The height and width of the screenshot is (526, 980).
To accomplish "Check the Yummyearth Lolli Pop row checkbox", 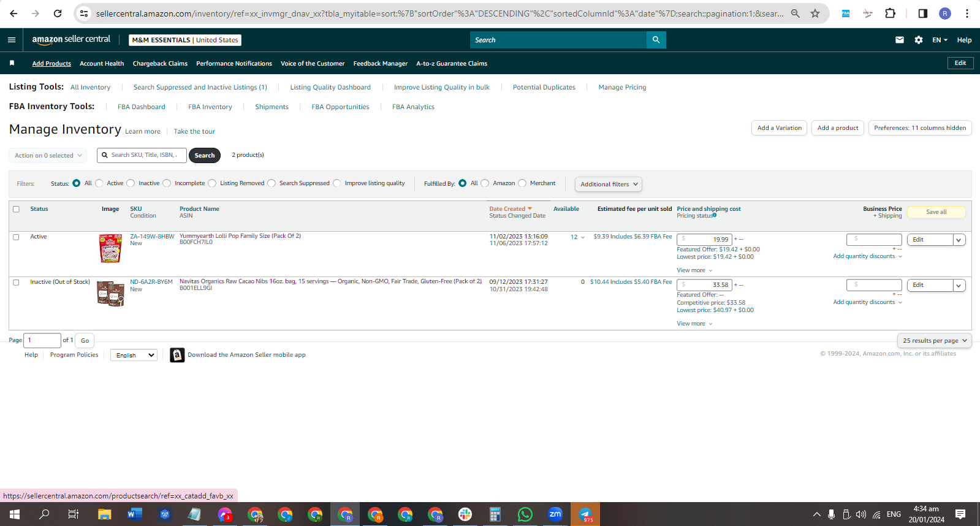I will (16, 237).
